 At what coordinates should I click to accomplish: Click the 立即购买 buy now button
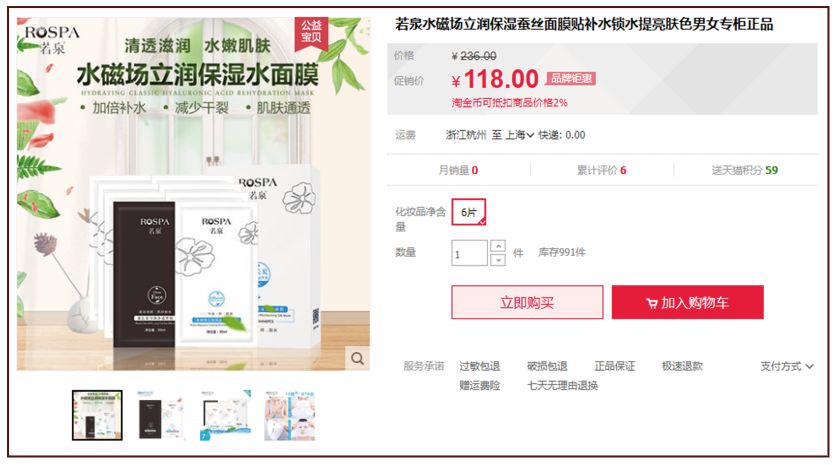(x=527, y=302)
